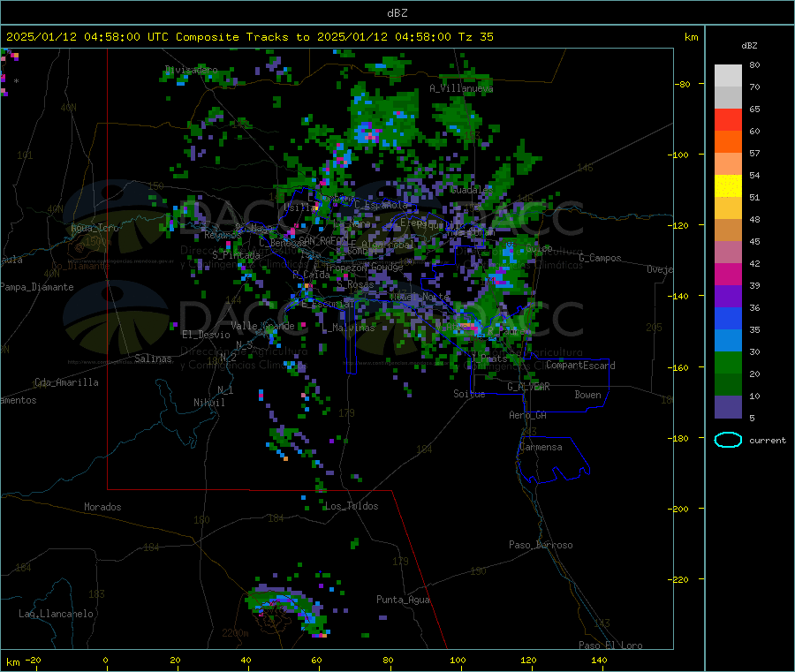Click the 'Guadales' map label
Viewport: 795px width, 672px height.
[x=472, y=190]
